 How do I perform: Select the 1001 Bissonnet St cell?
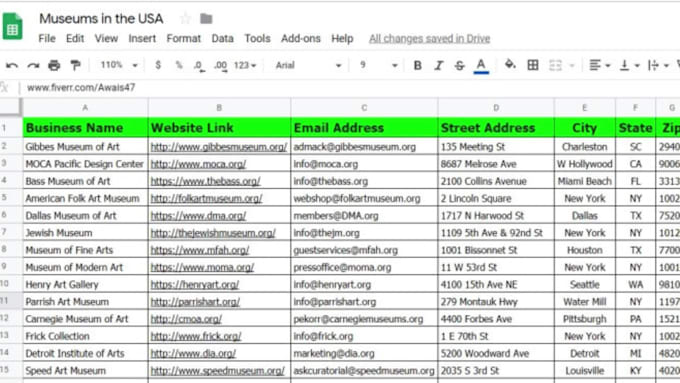[496, 250]
